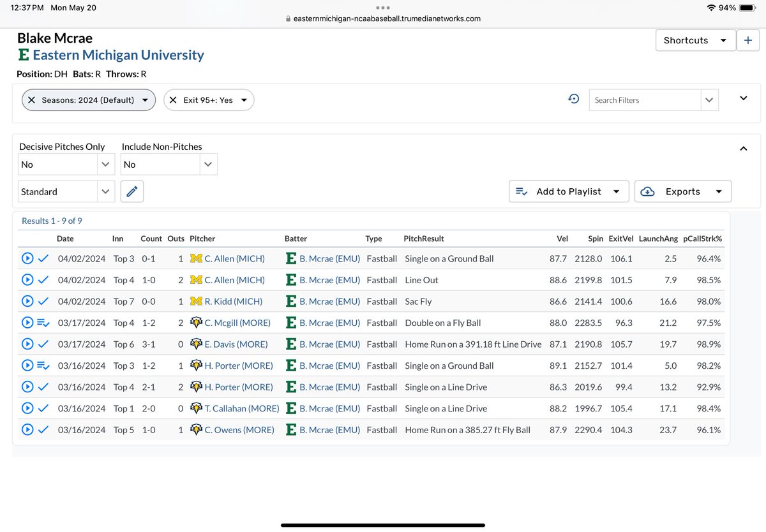Toggle checkmark on Line Out row
The height and width of the screenshot is (532, 766).
[43, 280]
